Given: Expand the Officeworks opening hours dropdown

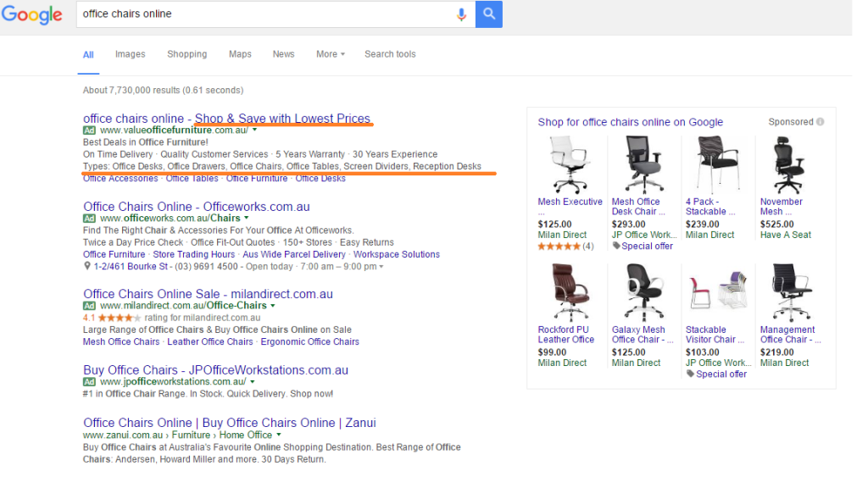Looking at the screenshot, I should (381, 267).
